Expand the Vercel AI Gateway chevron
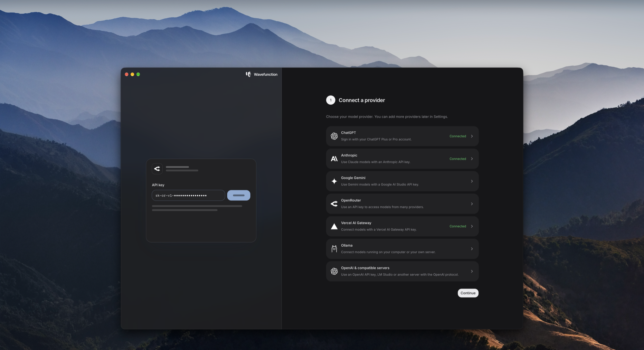The height and width of the screenshot is (350, 644). coord(472,226)
